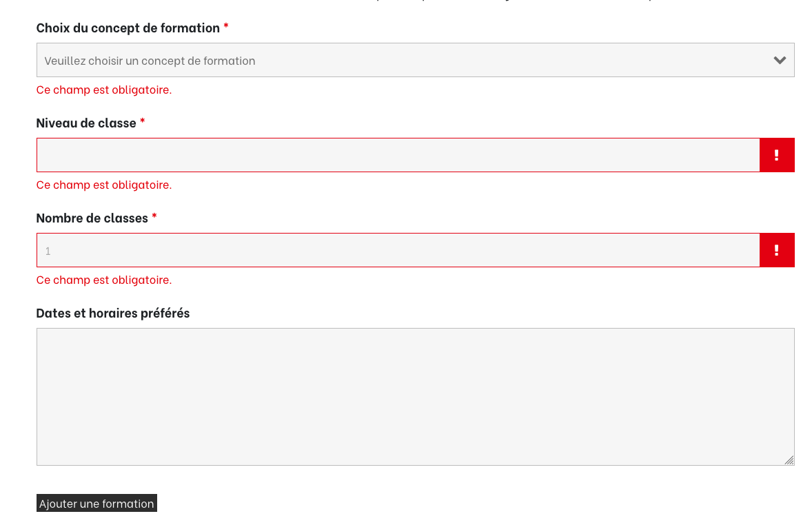Click the 'Dates et horaires préférés' label
This screenshot has width=812, height=516.
click(112, 313)
